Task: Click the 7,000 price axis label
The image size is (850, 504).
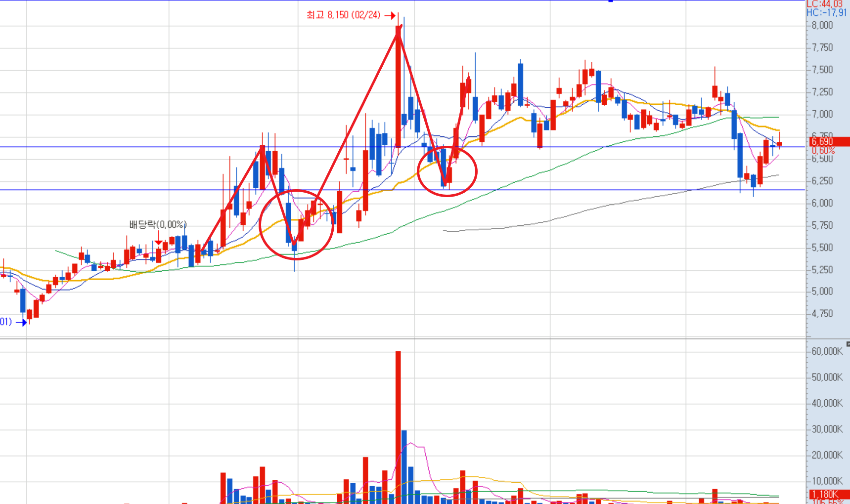Action: [x=822, y=115]
